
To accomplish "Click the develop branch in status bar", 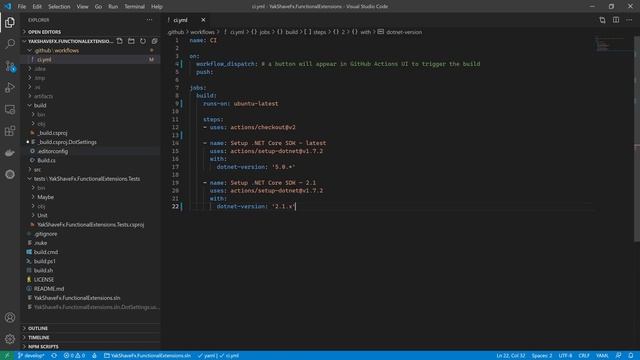I will [x=31, y=356].
